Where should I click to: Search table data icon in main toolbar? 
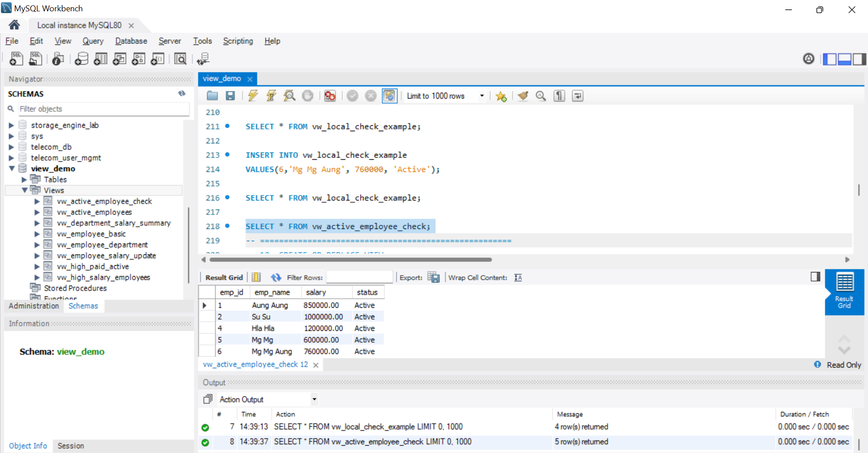(180, 59)
